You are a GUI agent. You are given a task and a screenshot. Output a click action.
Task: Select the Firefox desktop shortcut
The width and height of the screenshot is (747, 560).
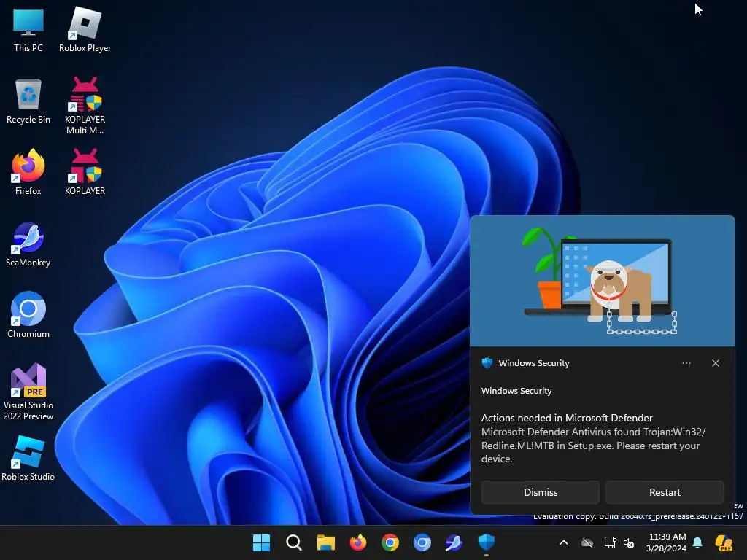pos(28,172)
